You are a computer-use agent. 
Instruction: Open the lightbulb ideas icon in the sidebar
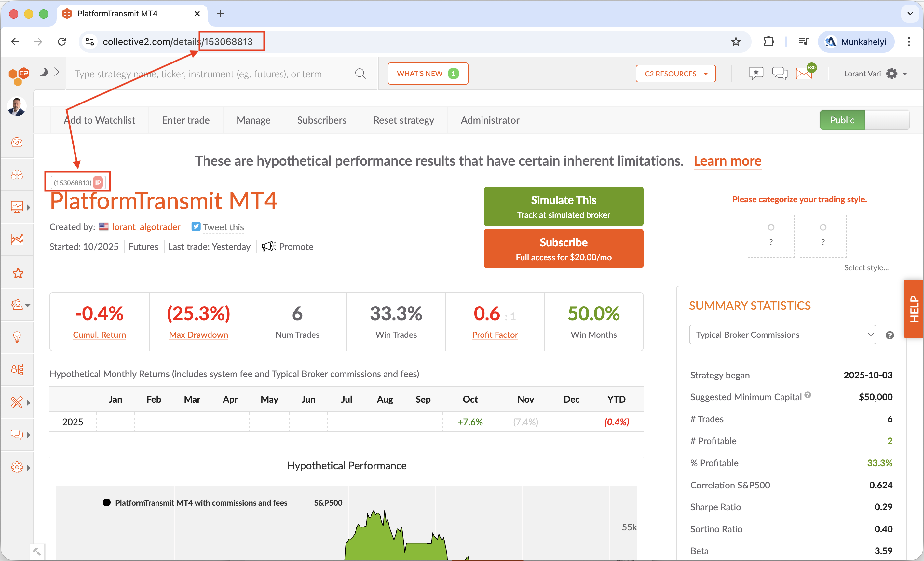click(x=17, y=337)
